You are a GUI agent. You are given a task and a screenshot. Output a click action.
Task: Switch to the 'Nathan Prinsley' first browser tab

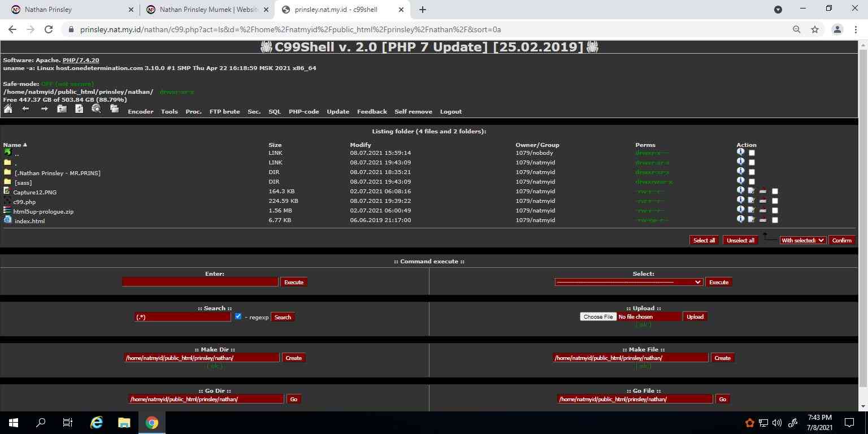68,10
